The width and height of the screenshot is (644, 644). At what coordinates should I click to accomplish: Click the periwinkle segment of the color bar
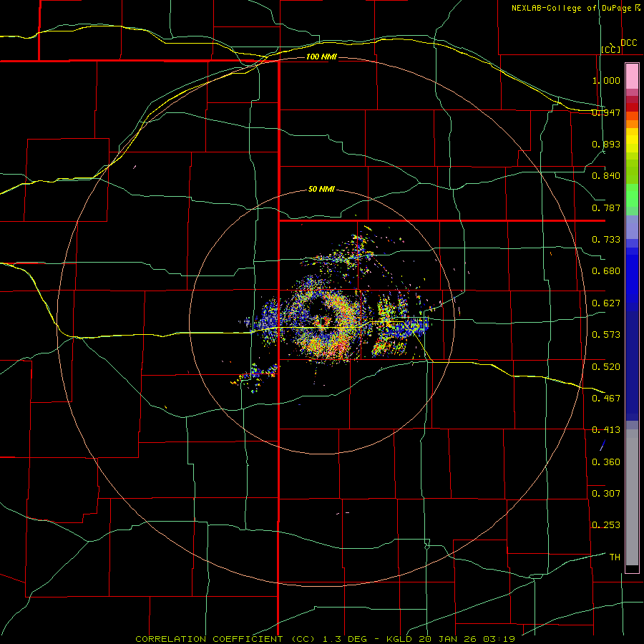[x=632, y=227]
